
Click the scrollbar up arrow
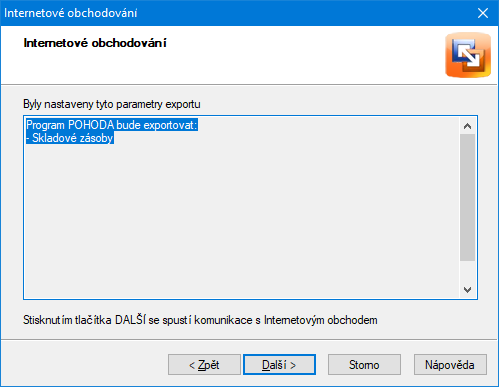point(467,126)
